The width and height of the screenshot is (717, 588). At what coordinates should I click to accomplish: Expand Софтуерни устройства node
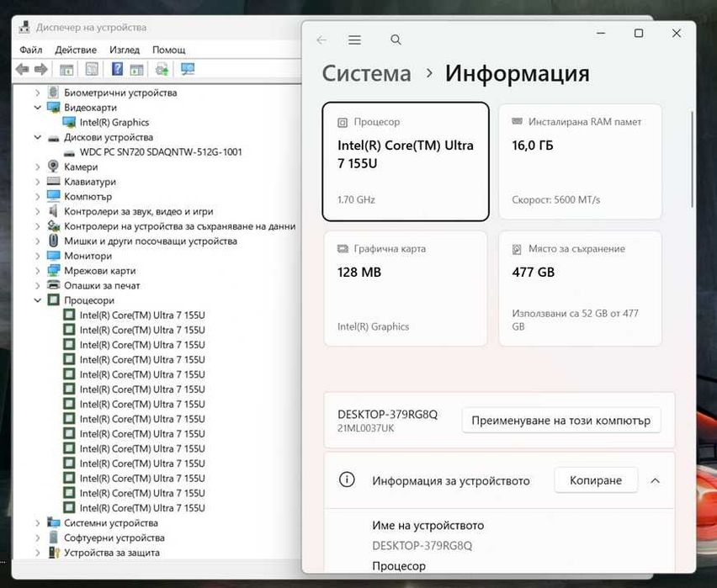coord(38,538)
